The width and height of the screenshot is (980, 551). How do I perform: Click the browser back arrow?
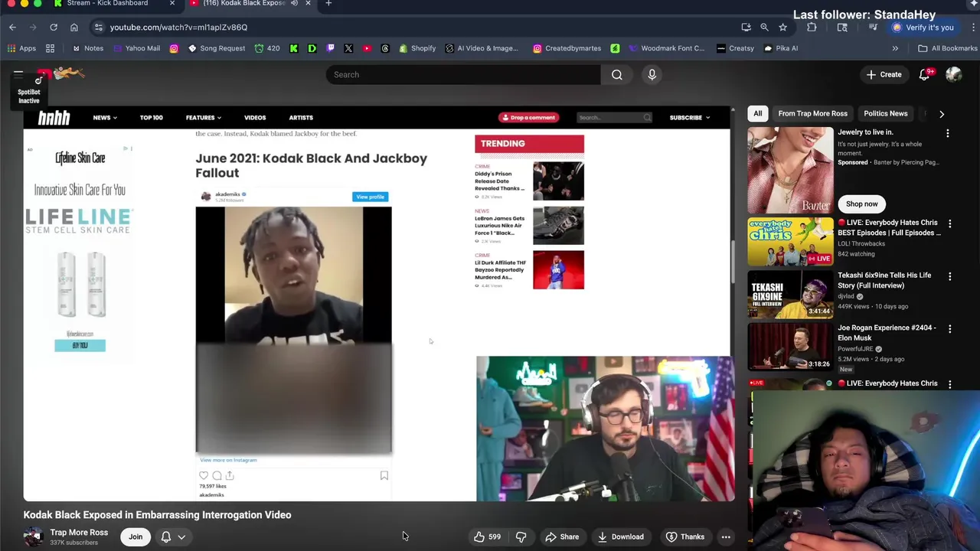(x=12, y=28)
